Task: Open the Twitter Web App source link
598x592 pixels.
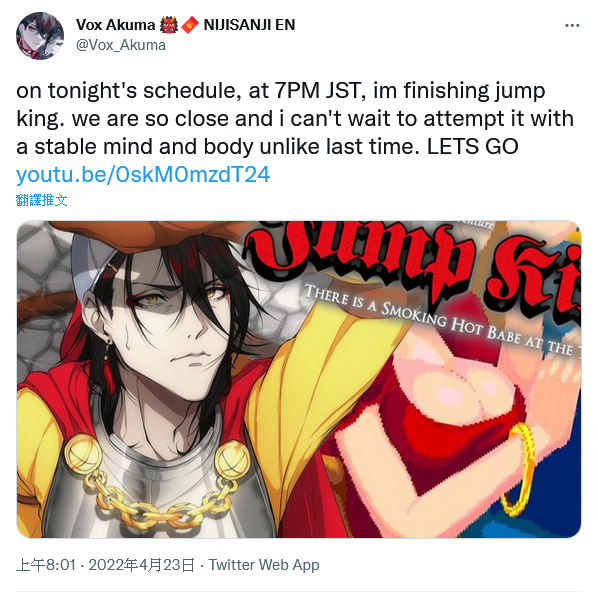Action: pos(264,565)
